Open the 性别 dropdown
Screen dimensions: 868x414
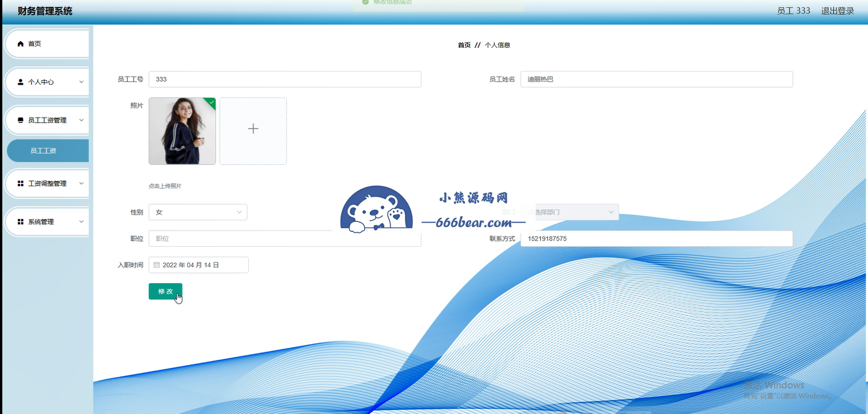pyautogui.click(x=198, y=212)
